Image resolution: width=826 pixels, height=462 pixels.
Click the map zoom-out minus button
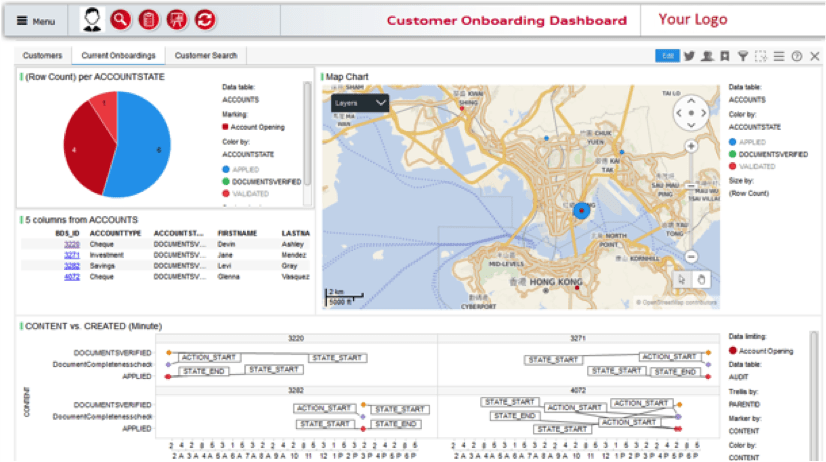[x=691, y=257]
